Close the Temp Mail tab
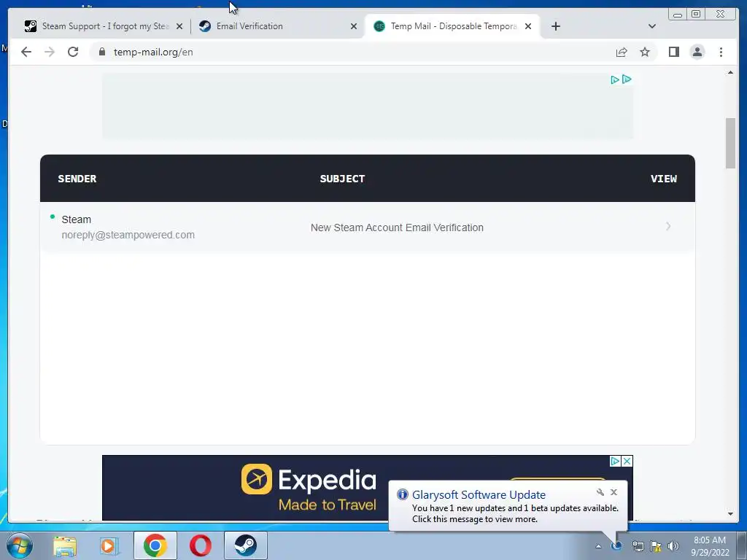Viewport: 747px width, 560px height. pos(528,26)
